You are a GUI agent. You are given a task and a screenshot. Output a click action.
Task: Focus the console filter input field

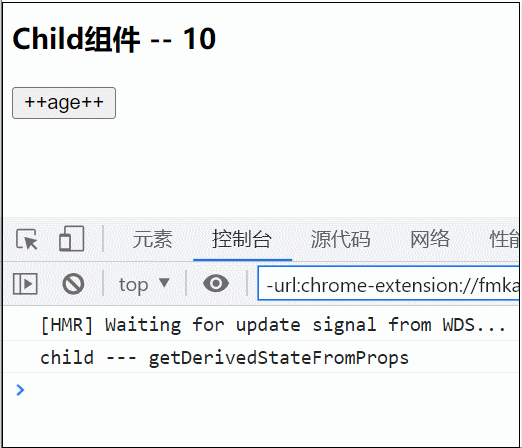(x=388, y=283)
